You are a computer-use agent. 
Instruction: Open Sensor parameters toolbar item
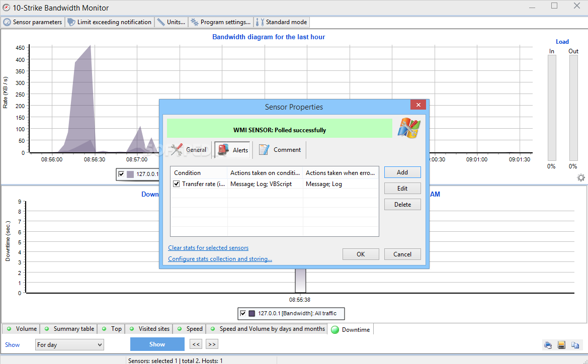click(x=33, y=22)
